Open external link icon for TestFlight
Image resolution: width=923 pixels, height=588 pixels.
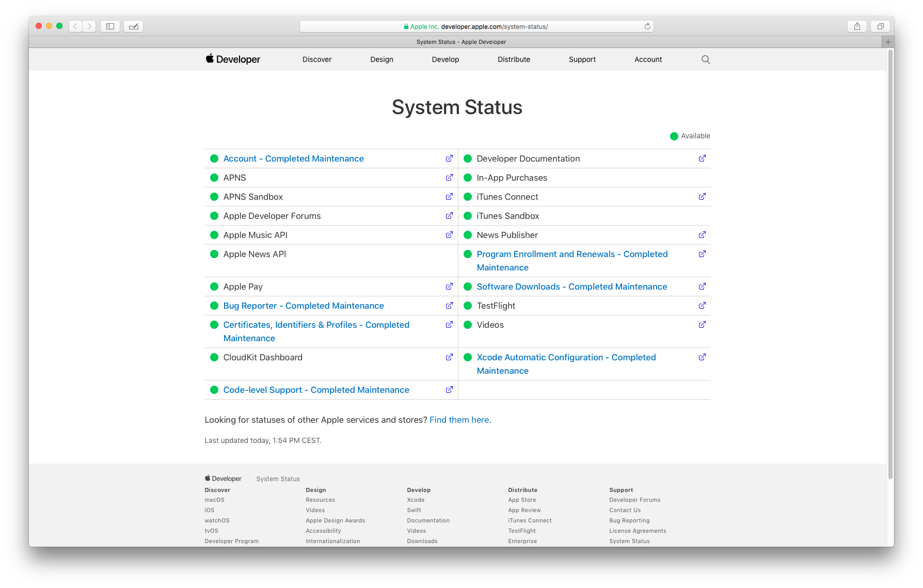tap(702, 306)
